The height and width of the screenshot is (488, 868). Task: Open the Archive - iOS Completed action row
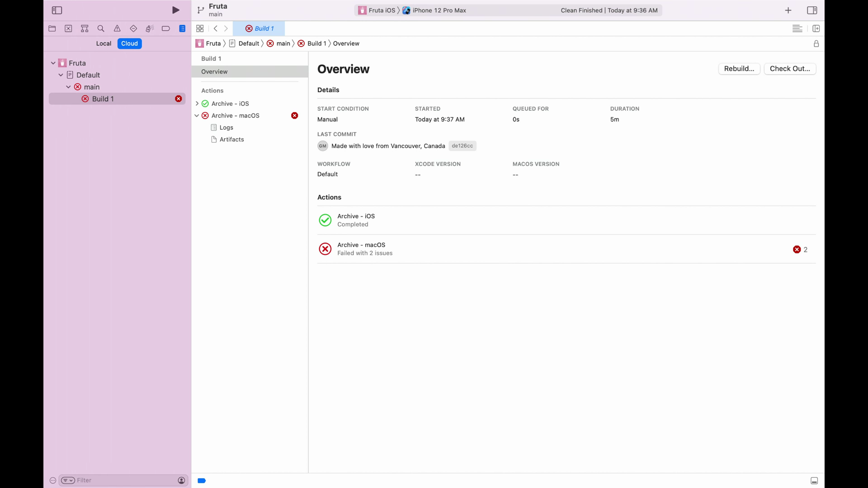(566, 220)
